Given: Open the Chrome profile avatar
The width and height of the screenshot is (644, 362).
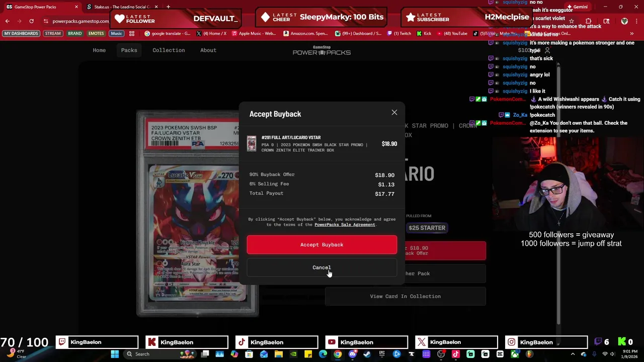Looking at the screenshot, I should (x=624, y=21).
